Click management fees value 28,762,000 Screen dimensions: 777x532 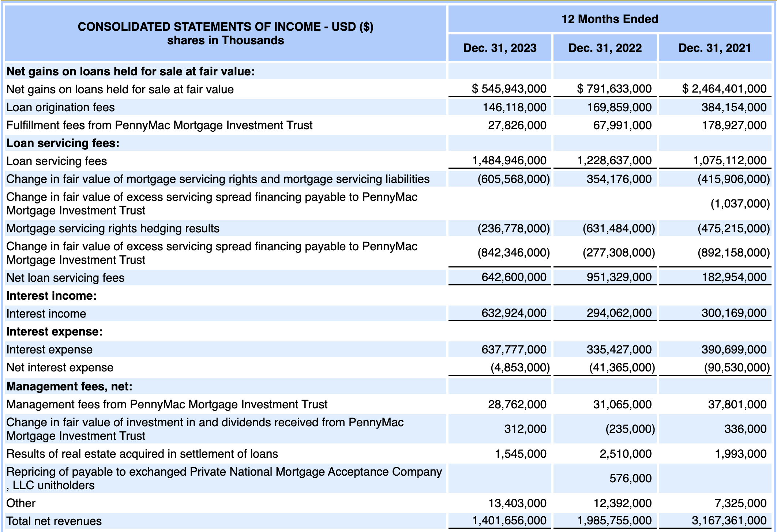517,404
